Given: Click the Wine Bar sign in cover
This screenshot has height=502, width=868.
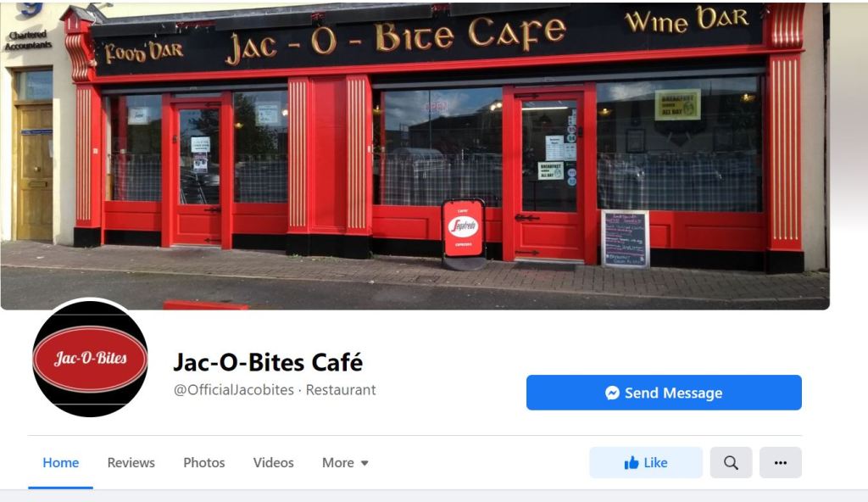Looking at the screenshot, I should [687, 20].
